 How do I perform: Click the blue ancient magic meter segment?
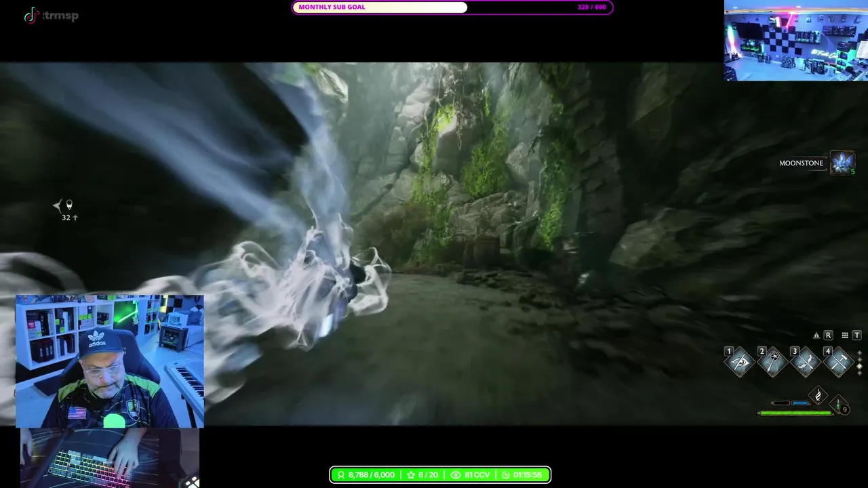[801, 403]
